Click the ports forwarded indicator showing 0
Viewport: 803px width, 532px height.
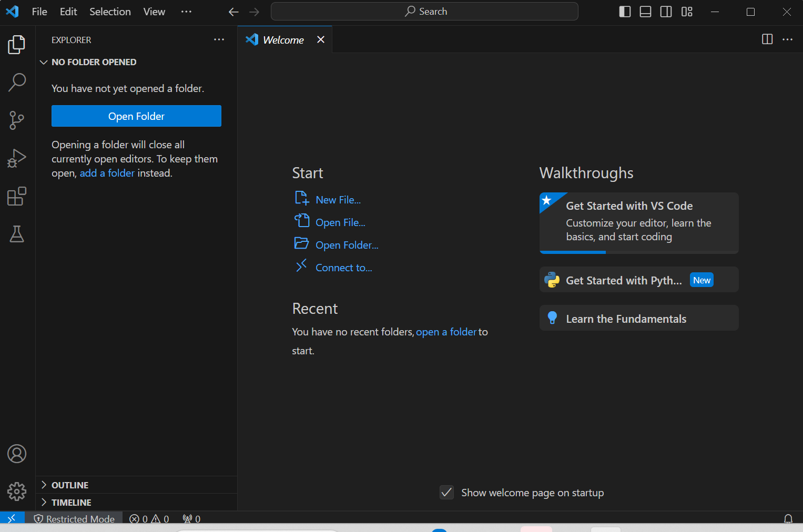coord(191,519)
